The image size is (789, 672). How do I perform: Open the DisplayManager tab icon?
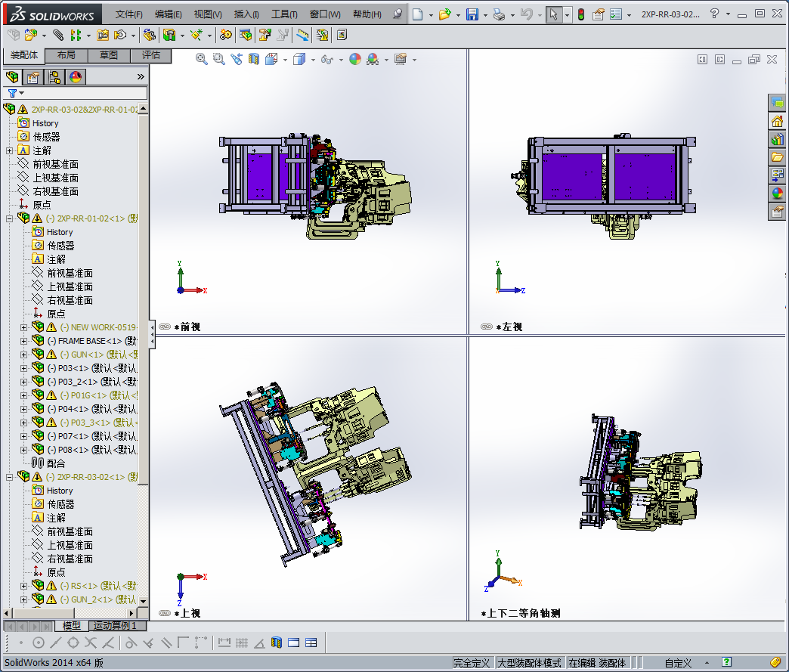76,77
